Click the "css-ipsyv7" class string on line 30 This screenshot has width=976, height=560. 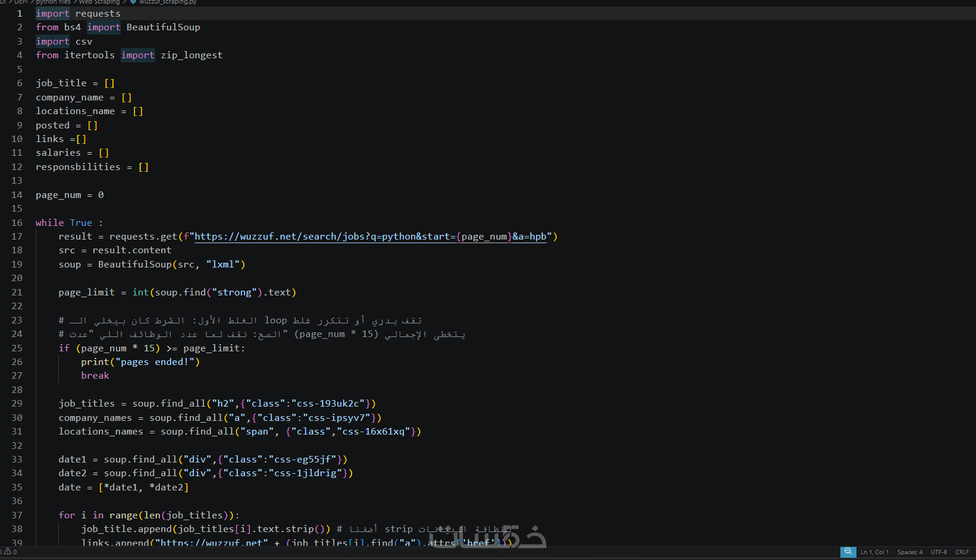[337, 418]
